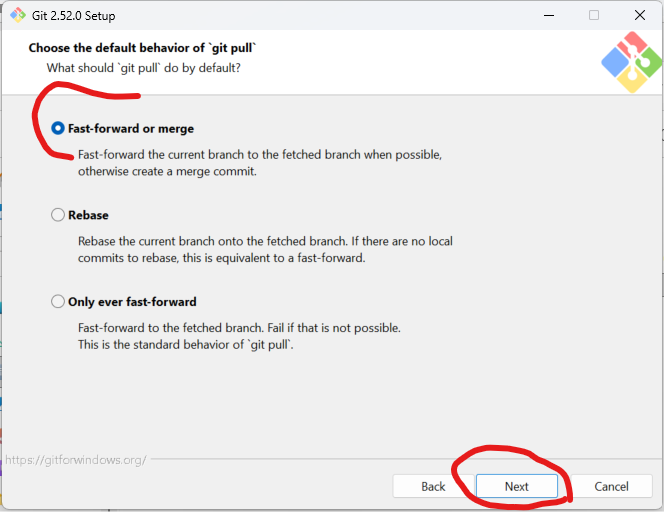Go Back to the previous setup page
The width and height of the screenshot is (664, 512).
(433, 486)
